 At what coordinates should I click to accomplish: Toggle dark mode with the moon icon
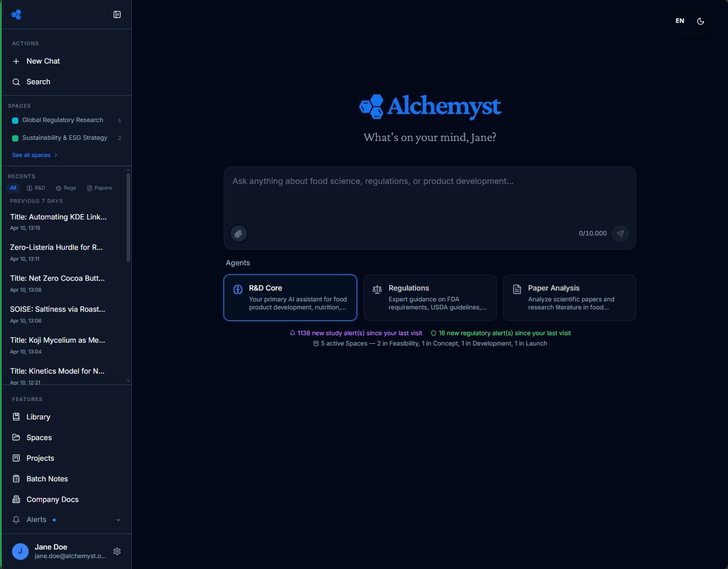coord(700,21)
